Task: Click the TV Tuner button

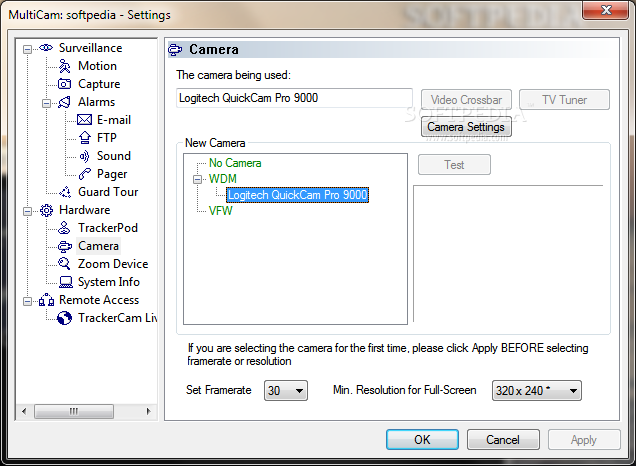Action: click(x=564, y=100)
